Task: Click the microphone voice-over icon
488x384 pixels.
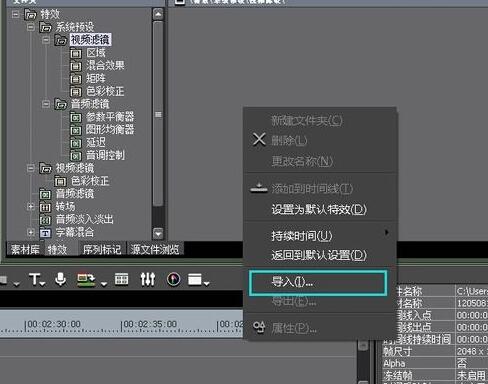Action: click(60, 279)
